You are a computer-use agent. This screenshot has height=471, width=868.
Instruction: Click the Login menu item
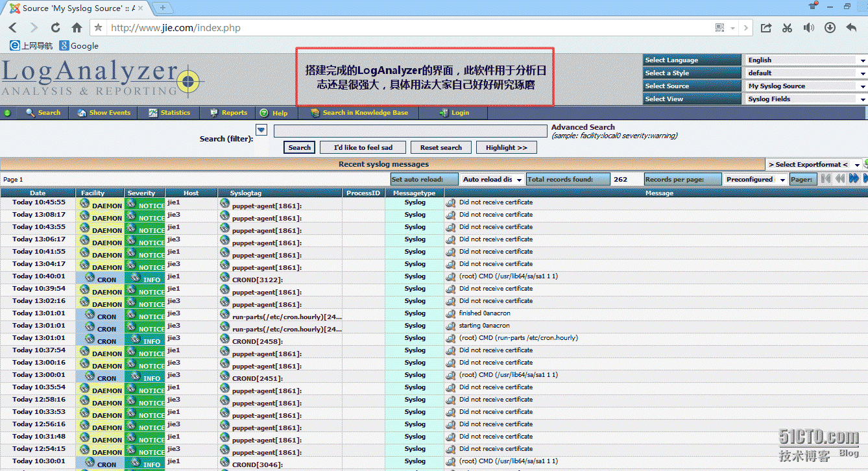click(454, 113)
